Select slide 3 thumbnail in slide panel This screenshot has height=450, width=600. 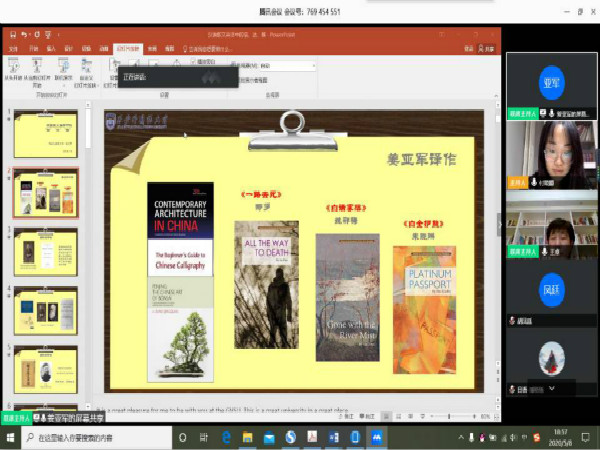pyautogui.click(x=46, y=252)
